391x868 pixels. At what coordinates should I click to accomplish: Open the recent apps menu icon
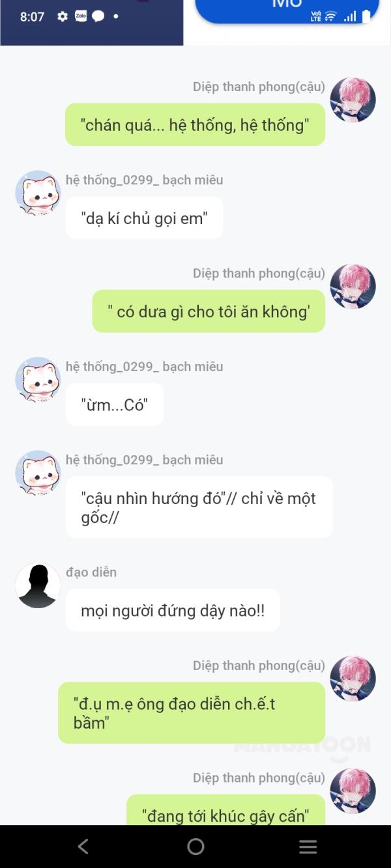point(308,846)
